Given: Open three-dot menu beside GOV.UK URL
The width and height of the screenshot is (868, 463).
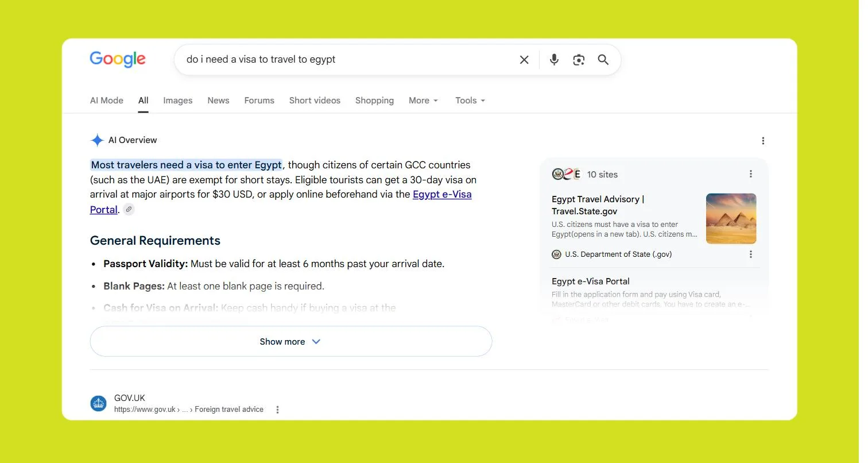Looking at the screenshot, I should click(277, 410).
